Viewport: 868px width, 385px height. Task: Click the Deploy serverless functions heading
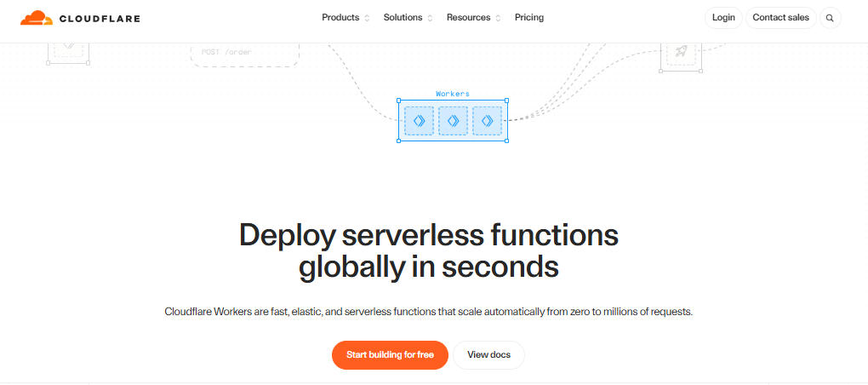(428, 250)
